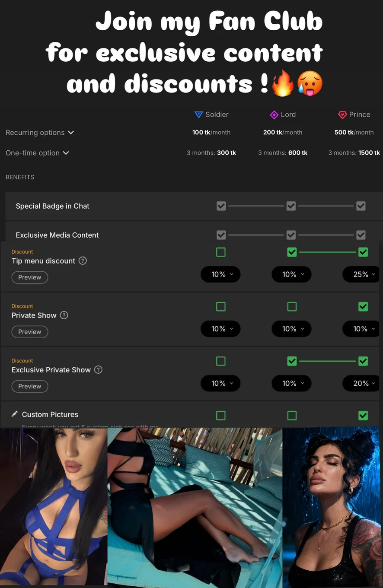Click Preview under Tip menu discount
The height and width of the screenshot is (588, 383).
tap(30, 277)
